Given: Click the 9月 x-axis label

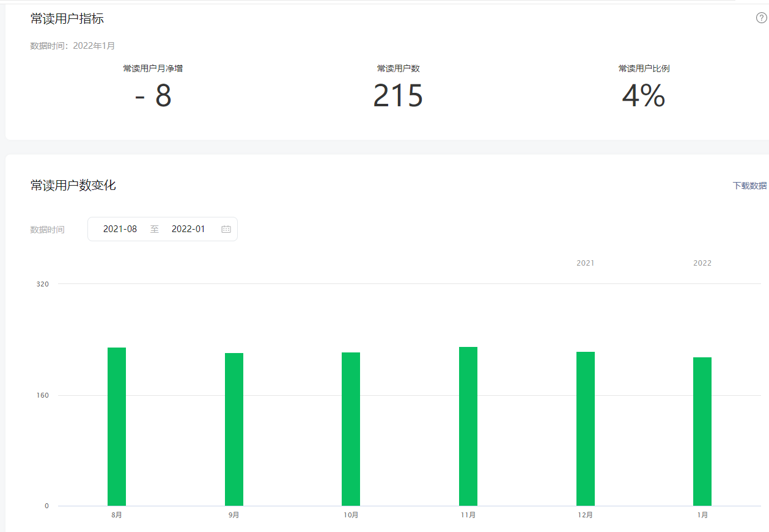Looking at the screenshot, I should (x=234, y=516).
